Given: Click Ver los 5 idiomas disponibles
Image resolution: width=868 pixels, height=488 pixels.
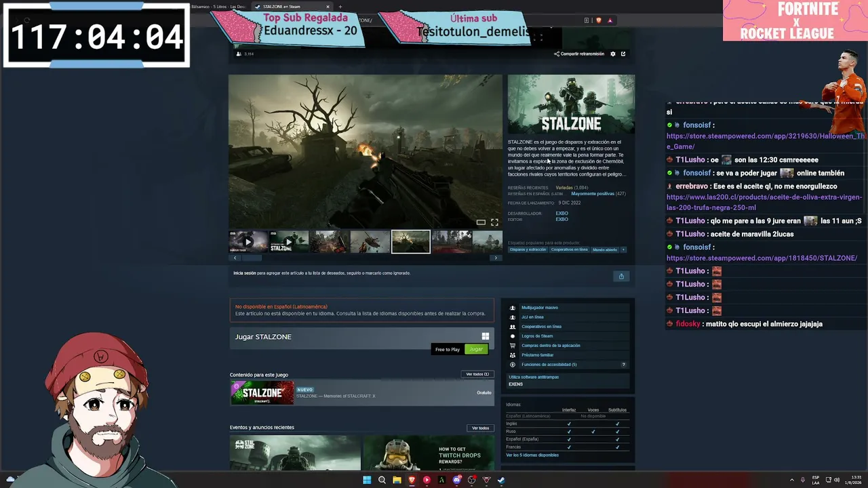Looking at the screenshot, I should point(532,455).
